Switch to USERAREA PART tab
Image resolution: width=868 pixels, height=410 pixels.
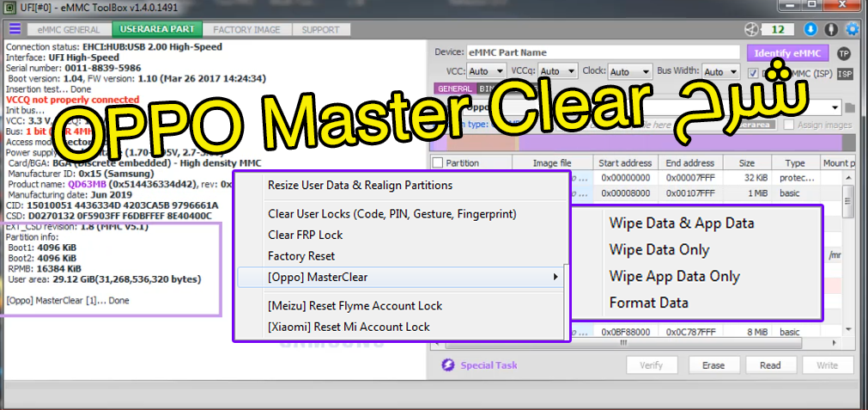[157, 29]
